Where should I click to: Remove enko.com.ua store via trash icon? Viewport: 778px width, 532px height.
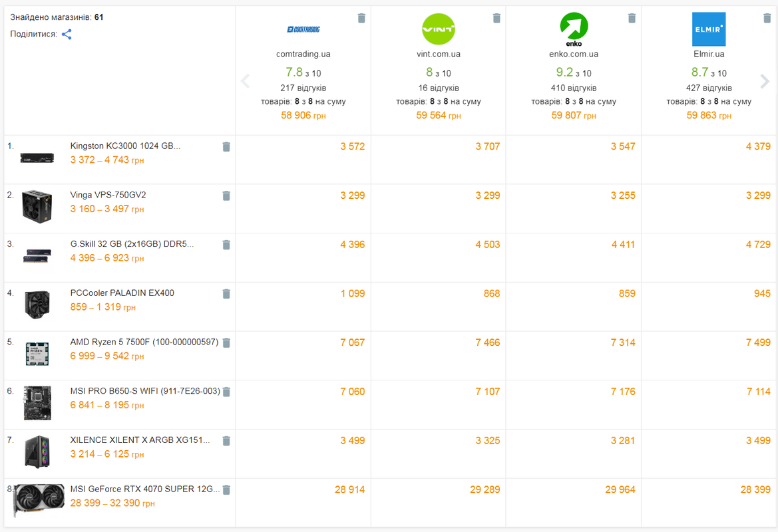tap(632, 19)
